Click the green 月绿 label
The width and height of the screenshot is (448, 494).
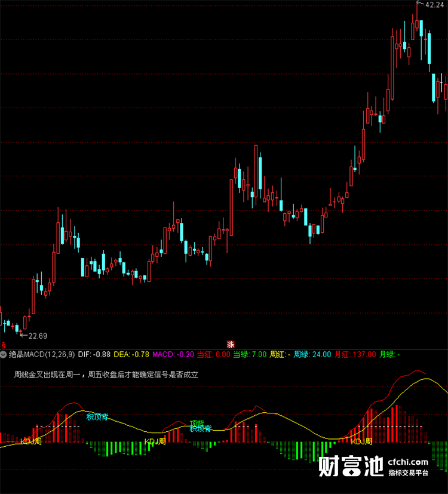389,354
